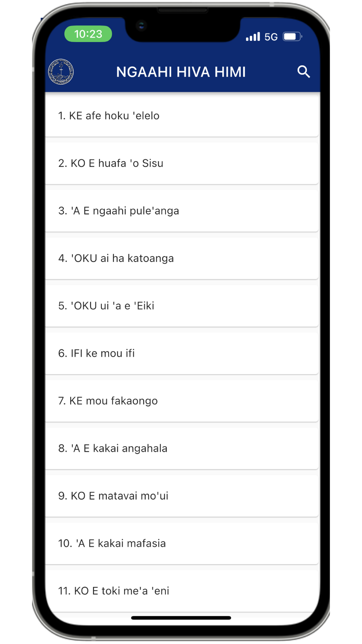Open hymn 11 KO E toki me'a 'eni
The height and width of the screenshot is (644, 362).
[182, 590]
